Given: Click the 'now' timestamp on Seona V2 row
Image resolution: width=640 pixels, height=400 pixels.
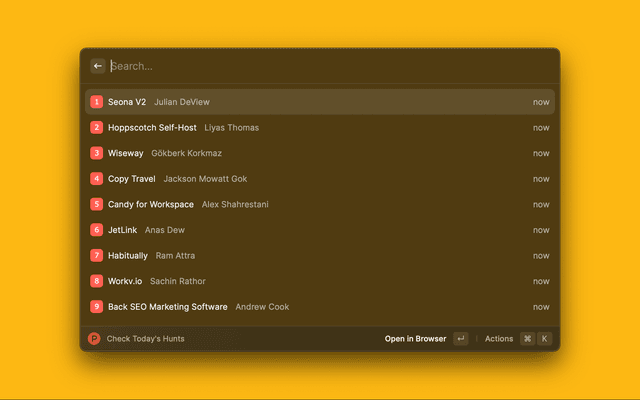Looking at the screenshot, I should click(x=541, y=102).
